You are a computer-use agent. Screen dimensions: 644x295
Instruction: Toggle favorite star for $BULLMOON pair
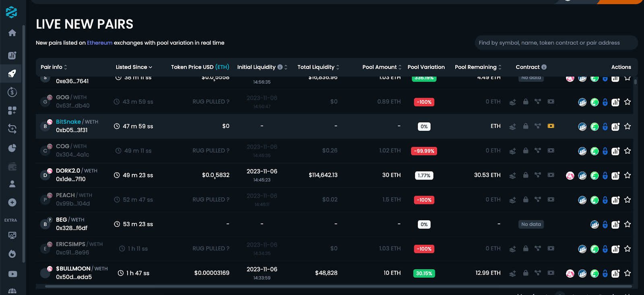coord(627,273)
